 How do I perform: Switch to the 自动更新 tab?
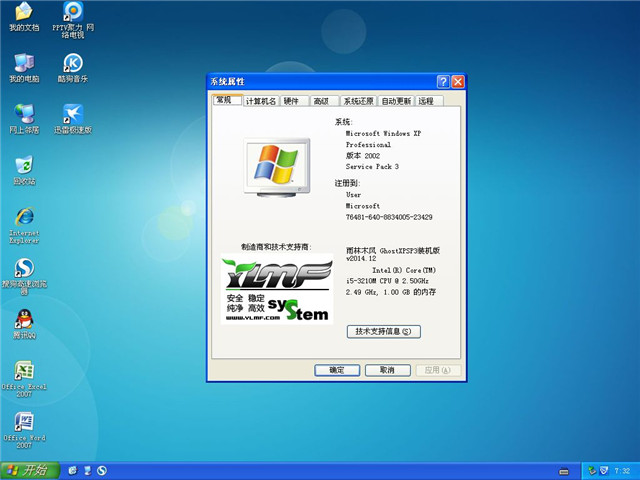396,101
